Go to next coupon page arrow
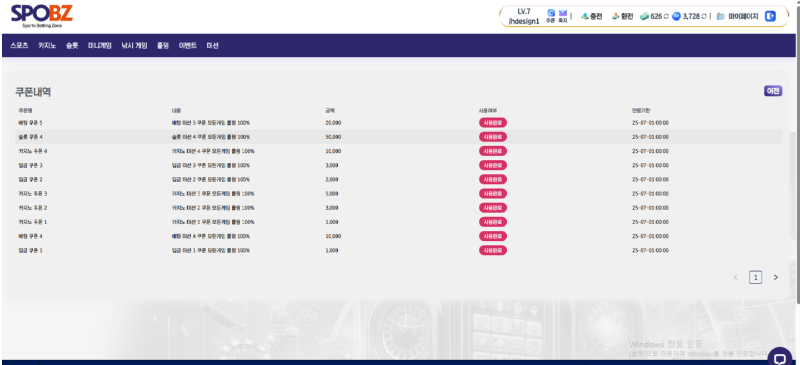This screenshot has width=800, height=365. tap(776, 277)
